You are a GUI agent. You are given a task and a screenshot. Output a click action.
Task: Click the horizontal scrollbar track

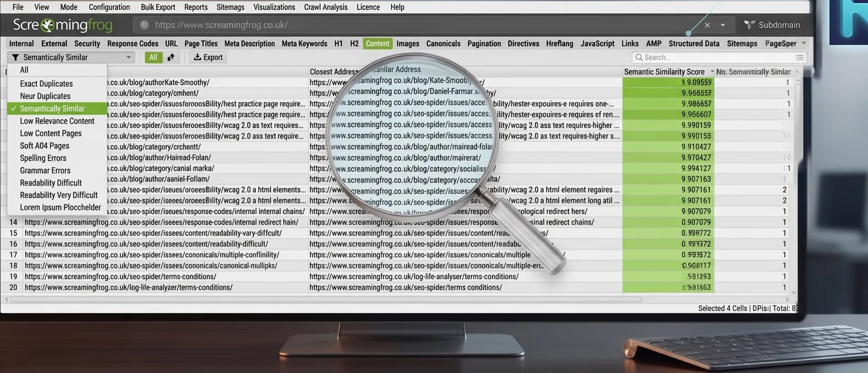(x=326, y=299)
